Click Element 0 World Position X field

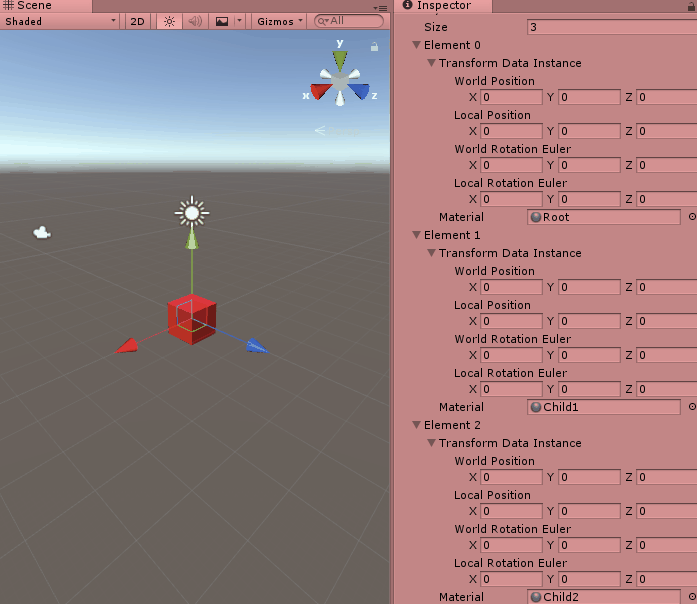511,97
